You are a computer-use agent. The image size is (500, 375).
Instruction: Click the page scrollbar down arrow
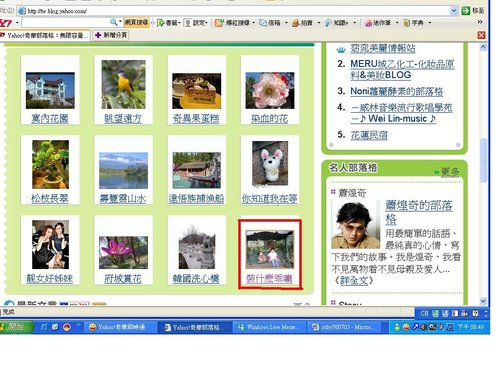[x=483, y=301]
